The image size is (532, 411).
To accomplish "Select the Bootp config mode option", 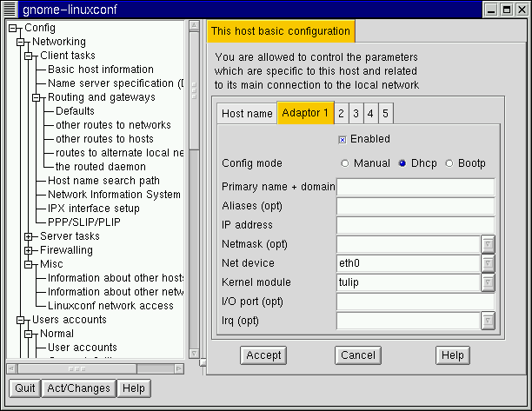I will coord(449,163).
